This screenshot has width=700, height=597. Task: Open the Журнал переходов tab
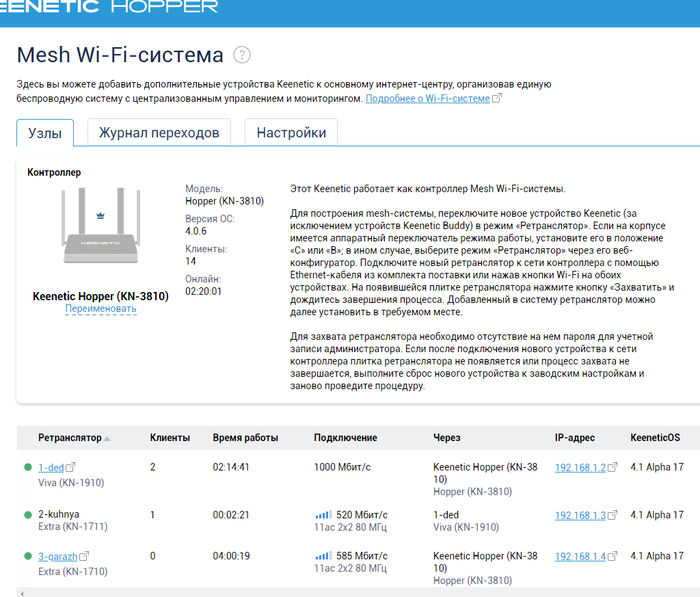(159, 132)
